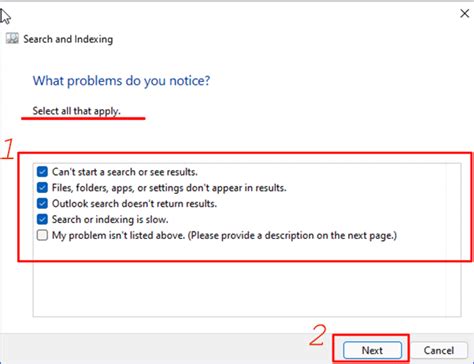Disable the "Search or indexing is slow" checkbox
Screen dimensions: 474x364
click(42, 219)
